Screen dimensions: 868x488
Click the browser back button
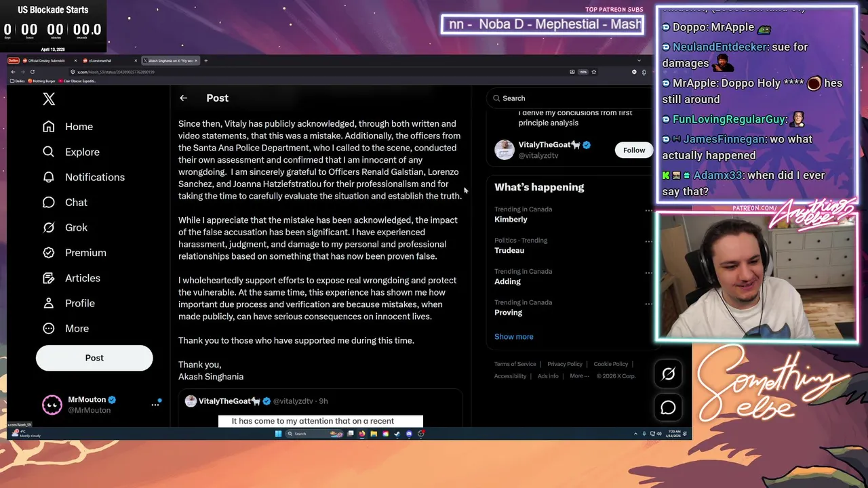(x=13, y=72)
